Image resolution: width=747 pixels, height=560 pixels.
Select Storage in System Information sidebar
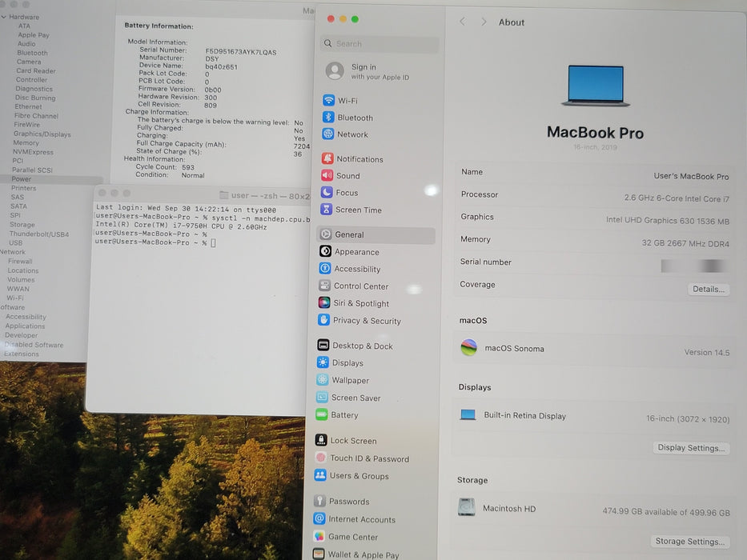(x=22, y=224)
